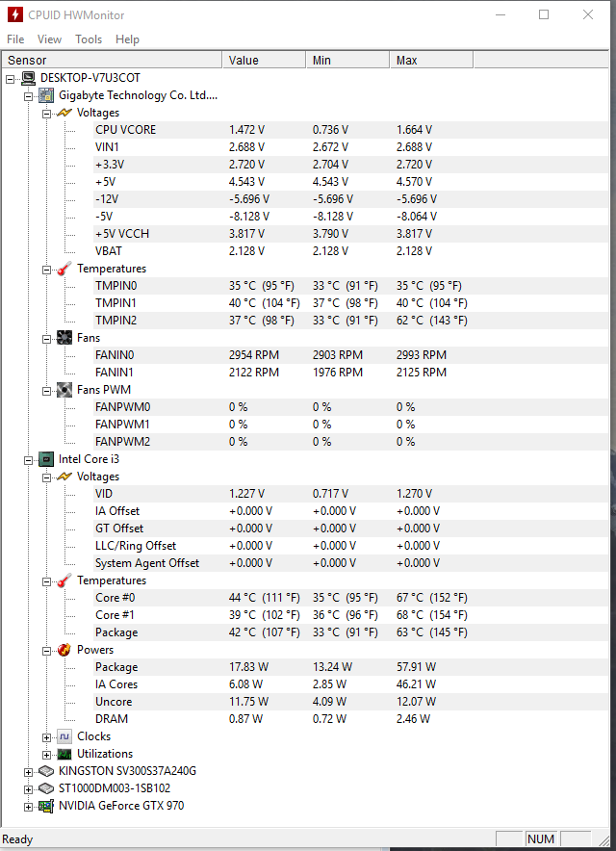Open the View menu
This screenshot has height=851, width=616.
click(x=49, y=39)
